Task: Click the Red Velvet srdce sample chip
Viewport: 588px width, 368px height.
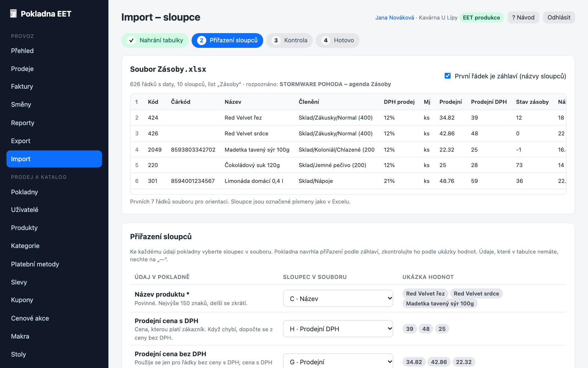Action: [476, 293]
